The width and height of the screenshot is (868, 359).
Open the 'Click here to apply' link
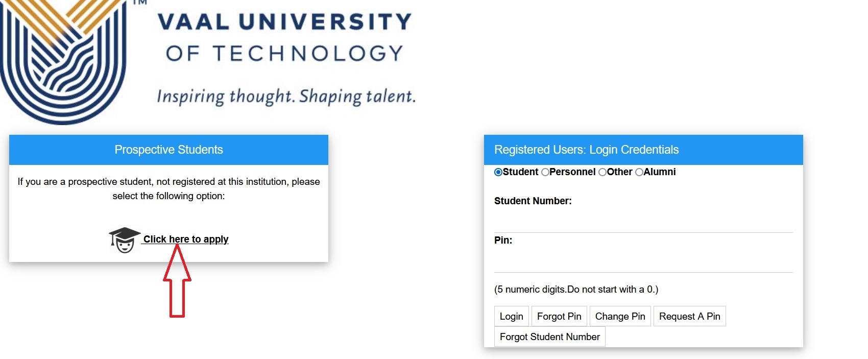(186, 239)
